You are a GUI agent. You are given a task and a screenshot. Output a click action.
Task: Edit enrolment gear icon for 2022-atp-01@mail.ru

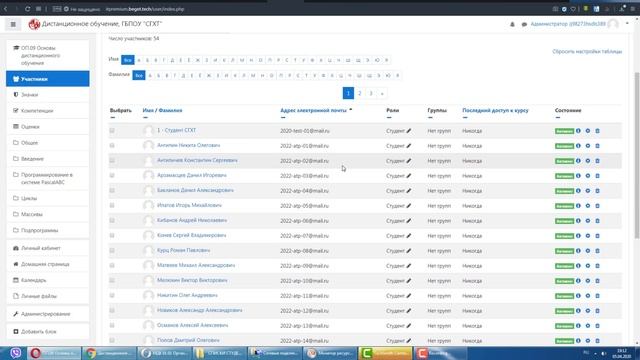[x=588, y=146]
